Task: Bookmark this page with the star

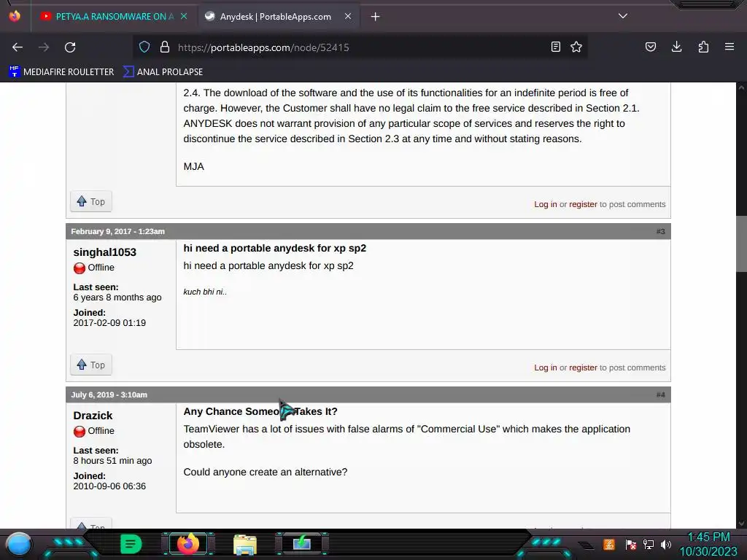Action: (x=576, y=47)
